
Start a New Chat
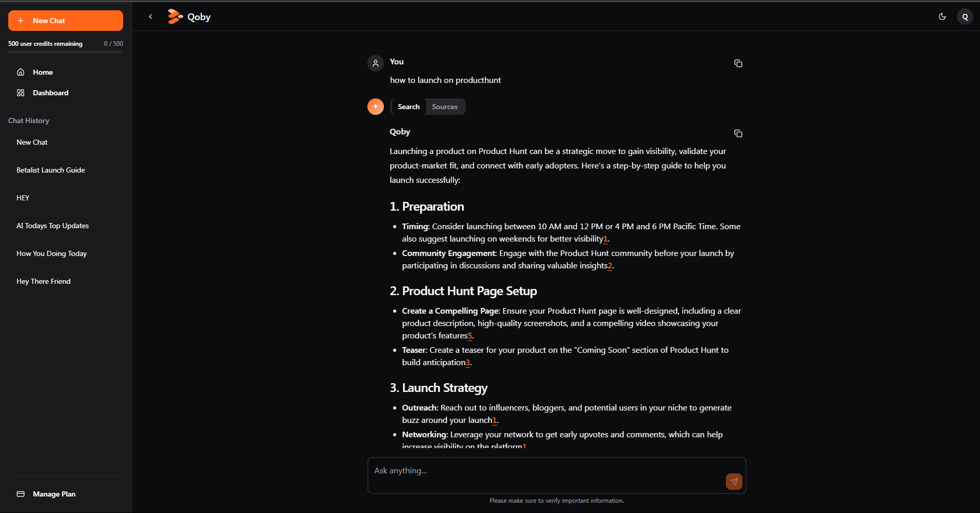pos(65,21)
